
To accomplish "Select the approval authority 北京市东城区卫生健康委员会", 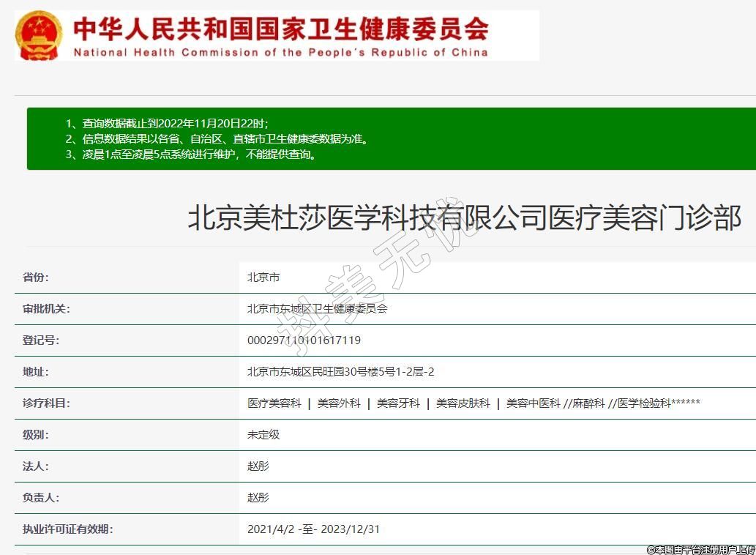I will 317,309.
